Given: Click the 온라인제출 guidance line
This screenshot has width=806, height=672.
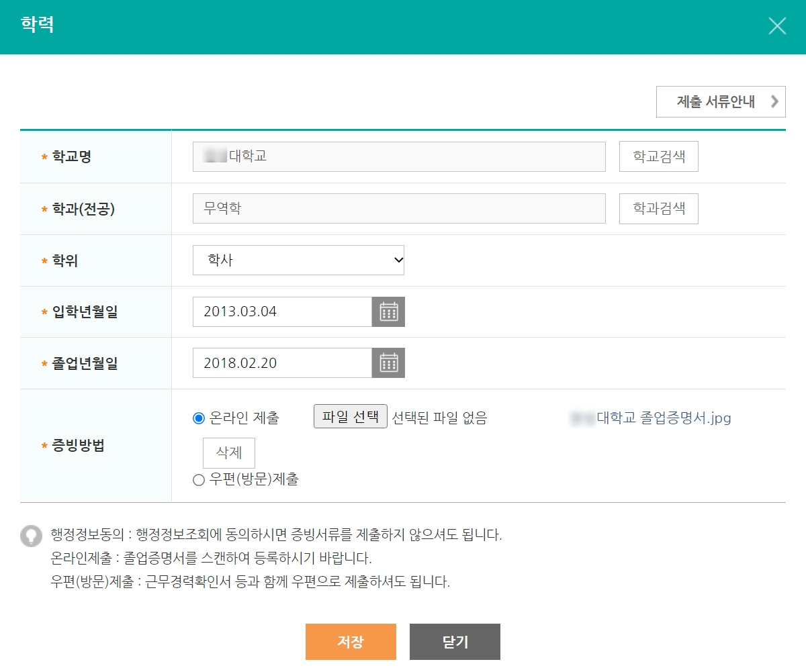Looking at the screenshot, I should point(211,559).
